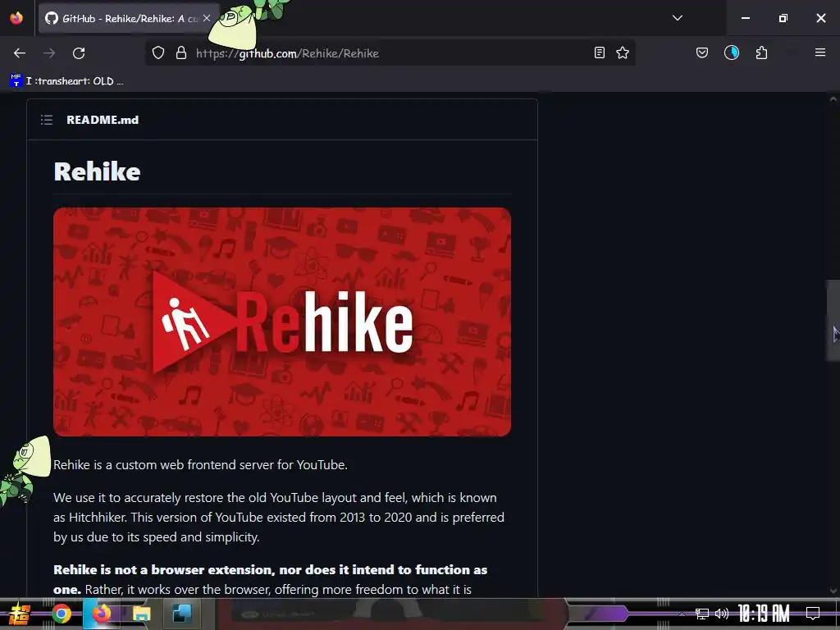Screen dimensions: 840x630
Task: Click the paragraph mentioning Hitchhiker
Action: point(279,518)
